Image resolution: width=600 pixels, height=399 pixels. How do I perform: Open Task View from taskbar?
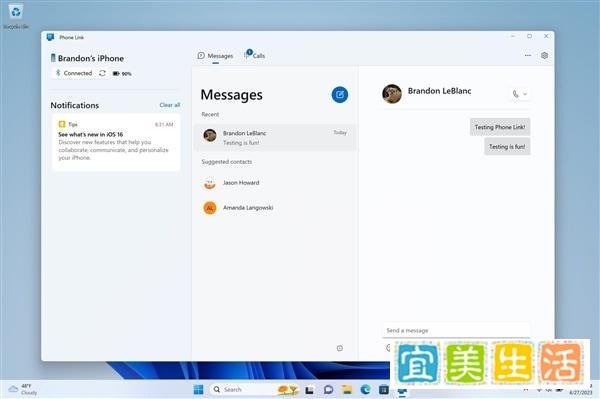309,390
